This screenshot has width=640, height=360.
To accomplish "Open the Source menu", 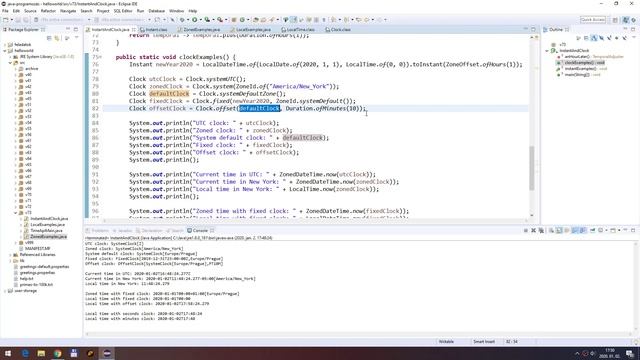I will click(x=30, y=11).
